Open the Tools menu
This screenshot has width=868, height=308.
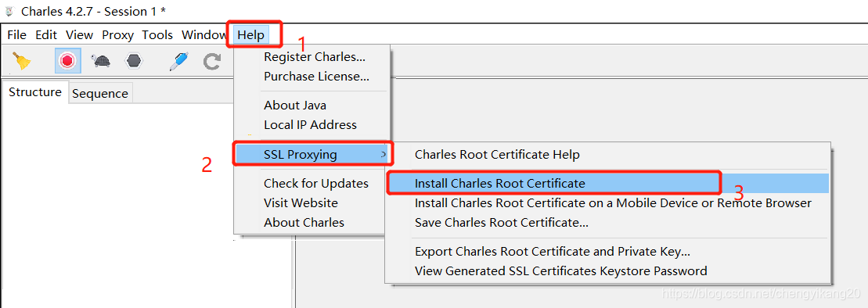[157, 35]
